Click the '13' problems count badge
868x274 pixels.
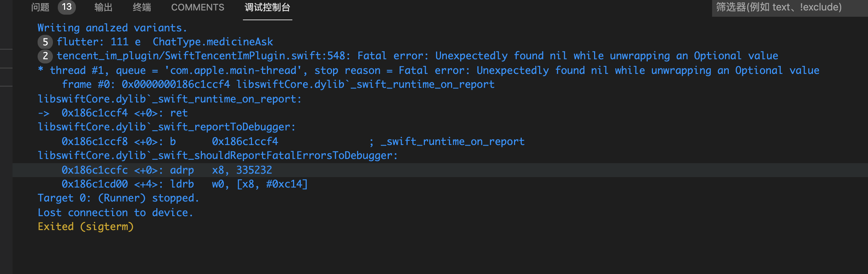pos(66,6)
